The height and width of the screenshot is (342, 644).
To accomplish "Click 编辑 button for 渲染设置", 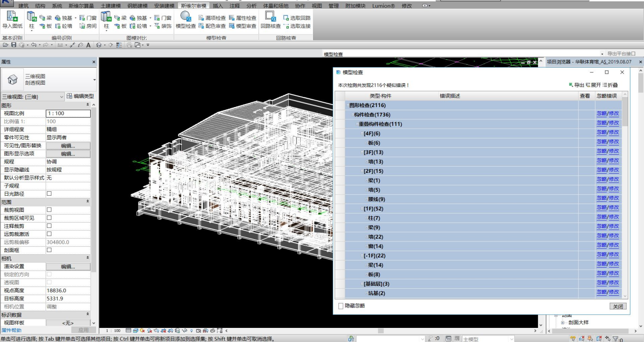I will pos(68,266).
